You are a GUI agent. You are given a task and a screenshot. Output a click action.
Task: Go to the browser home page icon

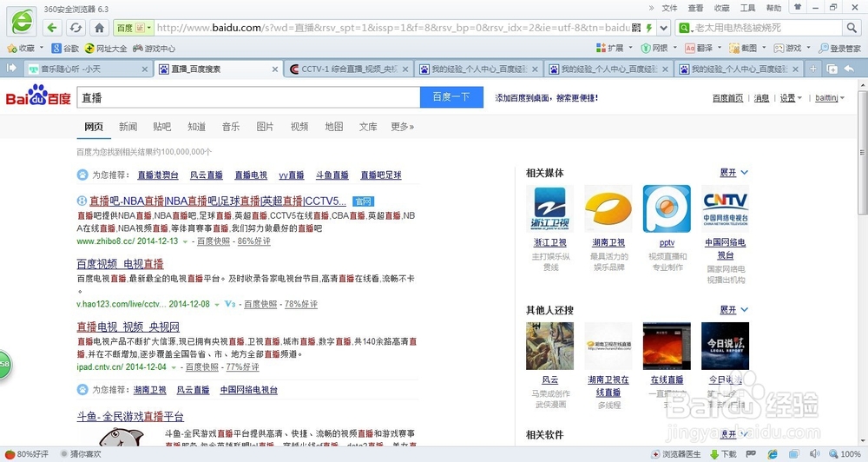coord(99,28)
